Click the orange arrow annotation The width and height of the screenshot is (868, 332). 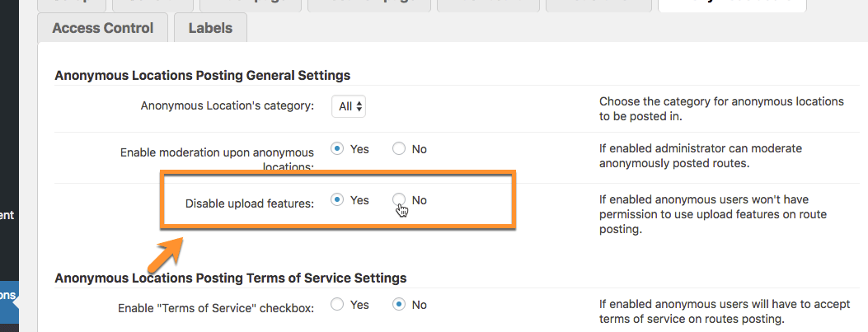[166, 254]
